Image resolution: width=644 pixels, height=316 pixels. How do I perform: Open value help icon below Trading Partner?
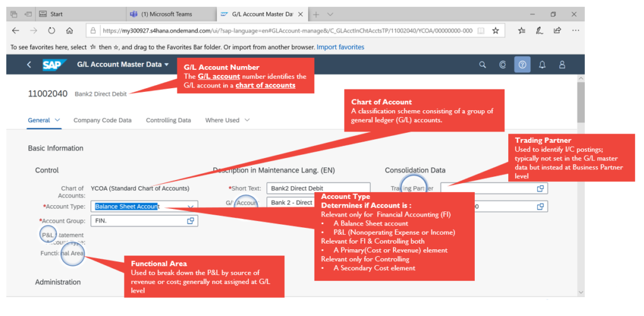point(540,206)
